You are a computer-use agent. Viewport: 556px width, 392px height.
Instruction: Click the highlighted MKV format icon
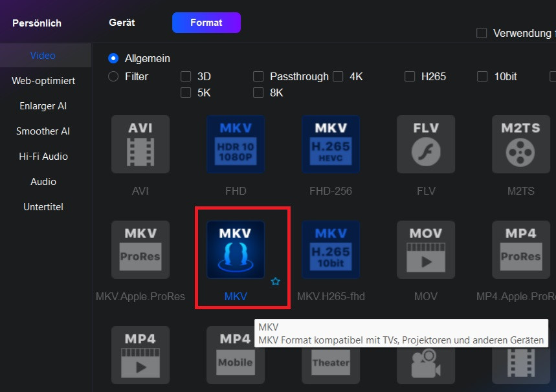click(236, 250)
